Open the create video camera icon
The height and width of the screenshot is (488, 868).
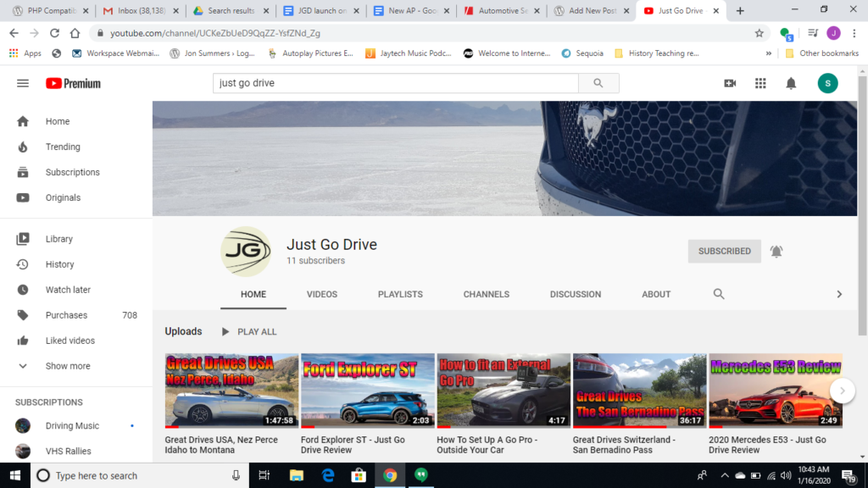pos(730,84)
